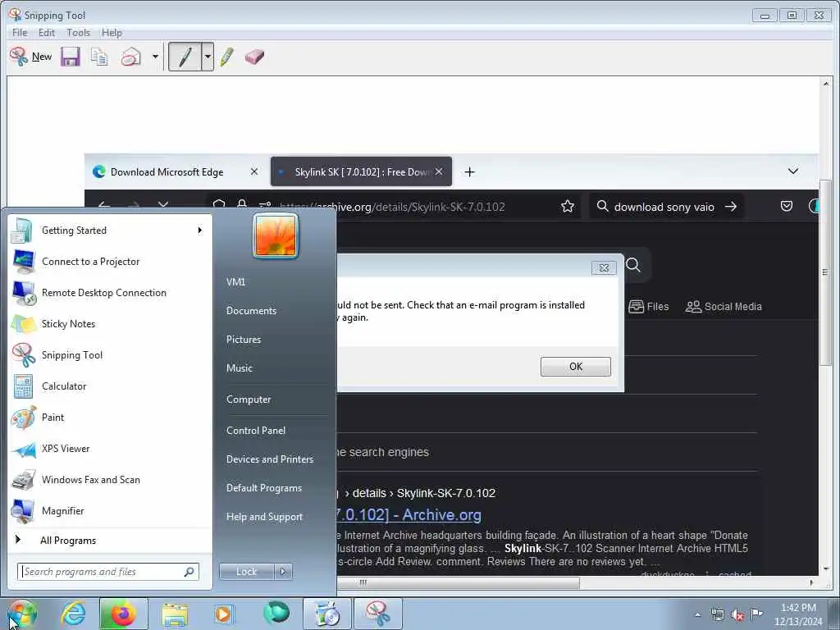Close the e-mail error dialog
This screenshot has height=630, width=840.
pyautogui.click(x=604, y=268)
